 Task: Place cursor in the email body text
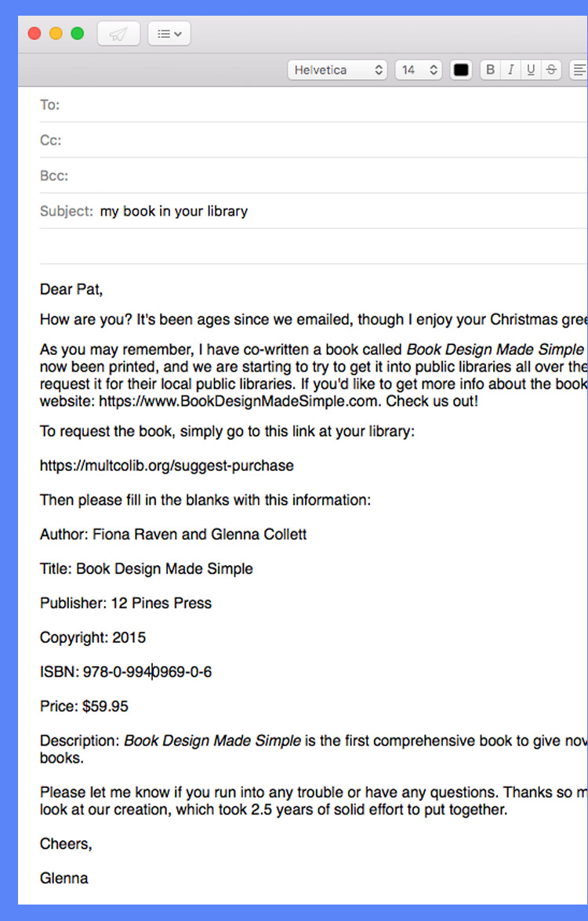235,319
